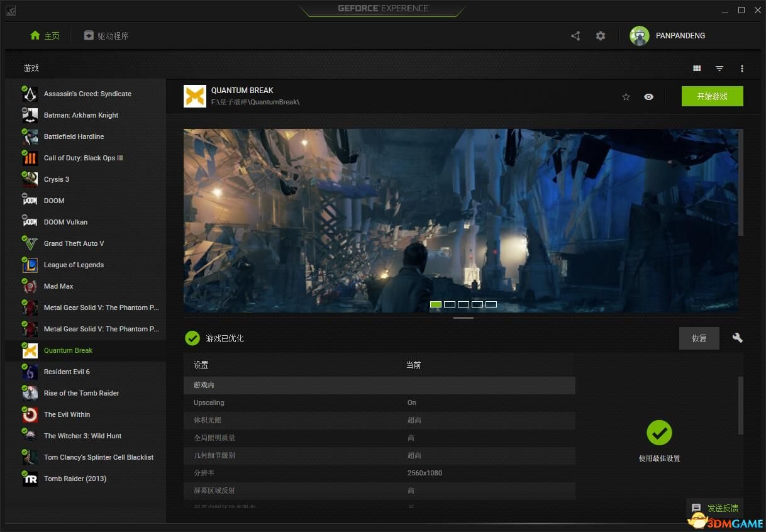The image size is (766, 532).
Task: Click the Quantum Break logo in the header
Action: (x=195, y=96)
